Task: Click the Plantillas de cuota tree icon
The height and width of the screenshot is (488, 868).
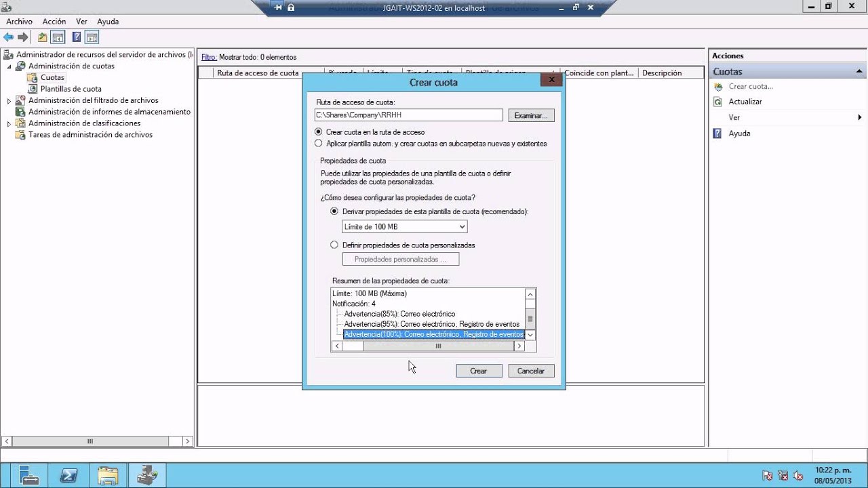Action: click(x=33, y=89)
